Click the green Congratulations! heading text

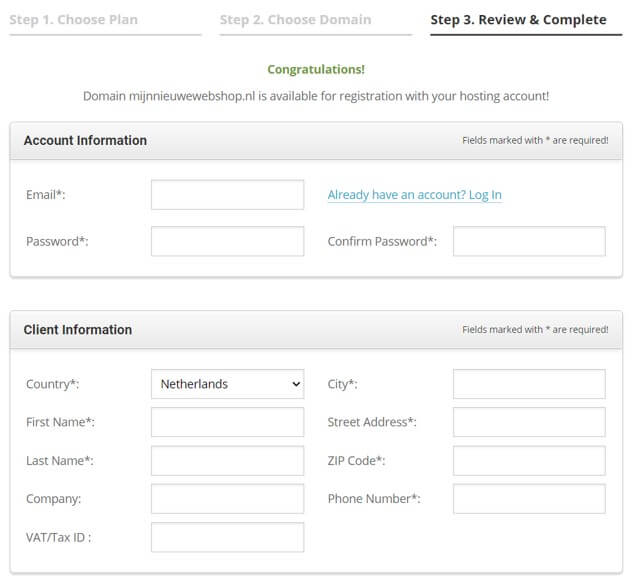316,70
